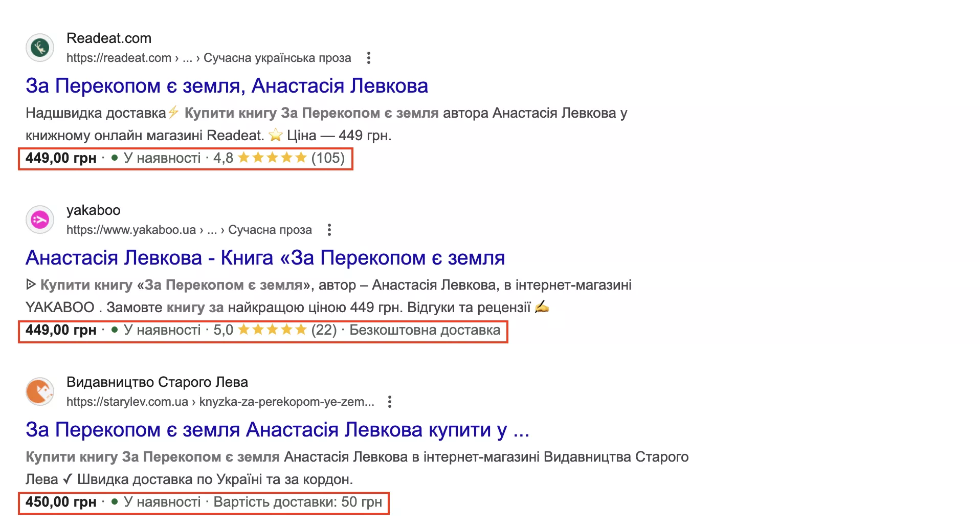
Task: Open the three-dot menu beside the starylev.com.ua URL
Action: (x=390, y=402)
